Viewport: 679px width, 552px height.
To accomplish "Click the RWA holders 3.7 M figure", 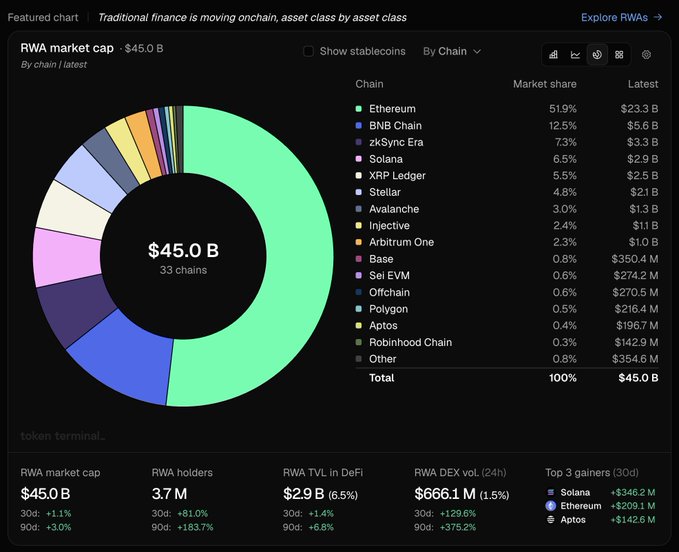I will [x=169, y=494].
